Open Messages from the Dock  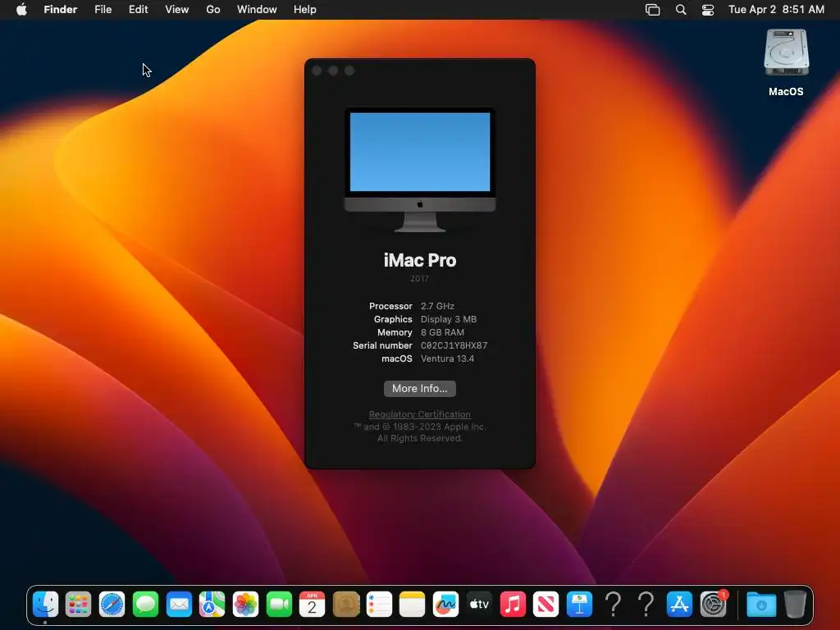145,605
